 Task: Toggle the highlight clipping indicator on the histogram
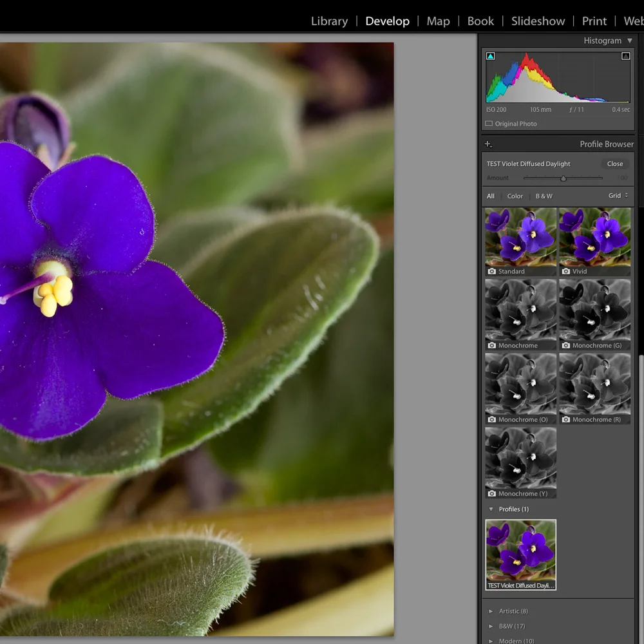(x=625, y=55)
